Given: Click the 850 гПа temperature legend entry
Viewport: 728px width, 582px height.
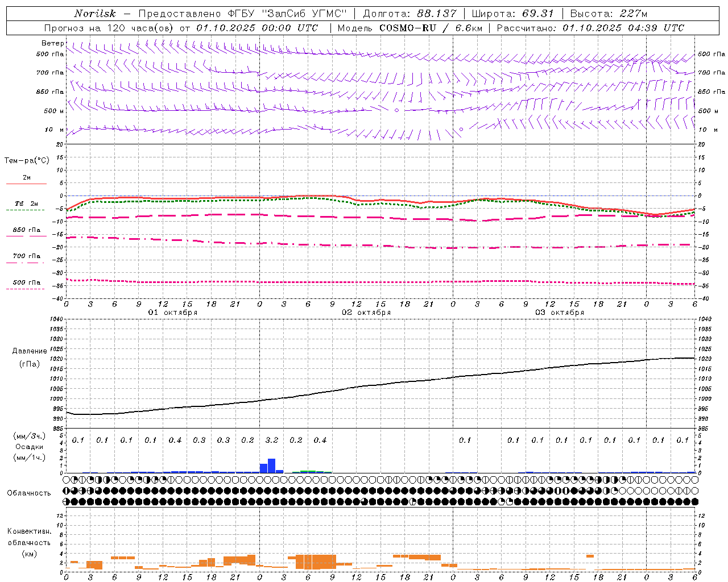Looking at the screenshot, I should click(26, 230).
